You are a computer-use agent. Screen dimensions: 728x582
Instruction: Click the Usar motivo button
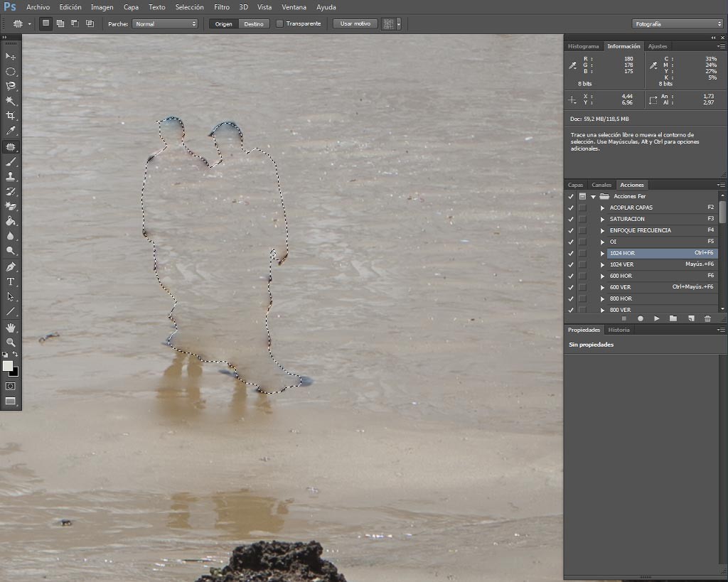click(x=355, y=23)
